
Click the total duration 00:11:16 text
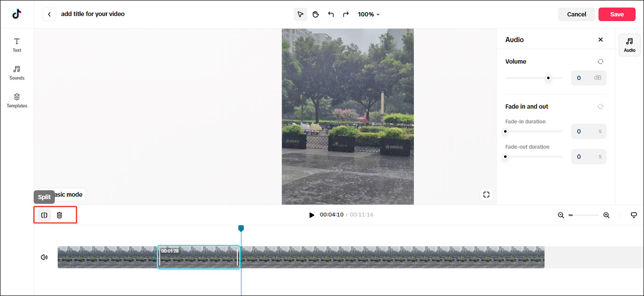click(x=362, y=215)
